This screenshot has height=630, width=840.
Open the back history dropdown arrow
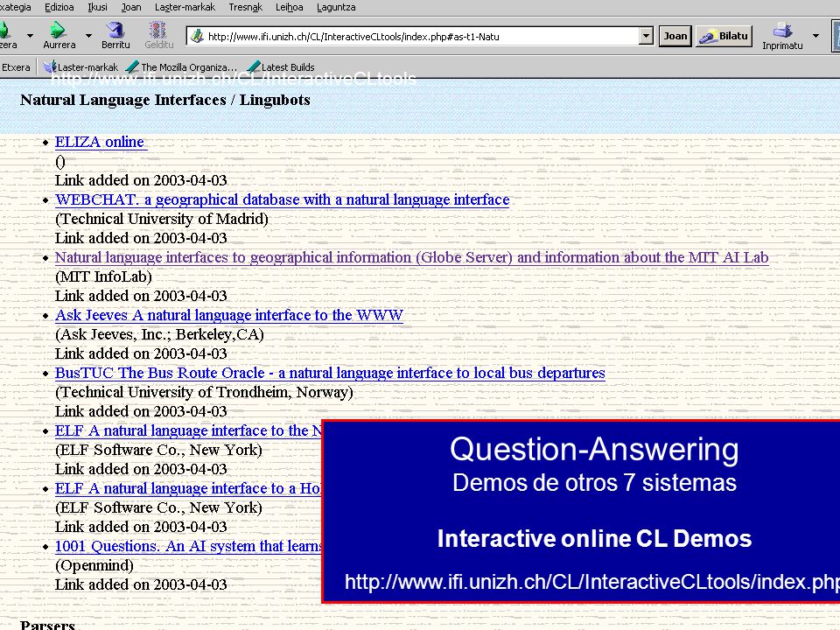[x=30, y=36]
